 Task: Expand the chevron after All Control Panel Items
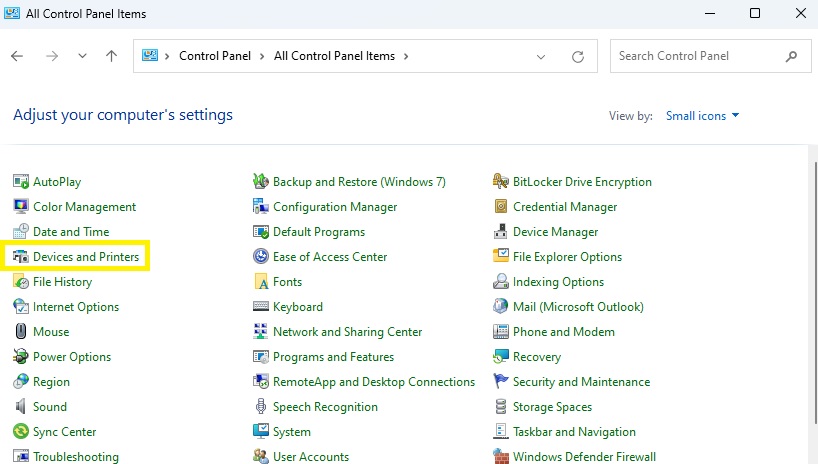[406, 56]
